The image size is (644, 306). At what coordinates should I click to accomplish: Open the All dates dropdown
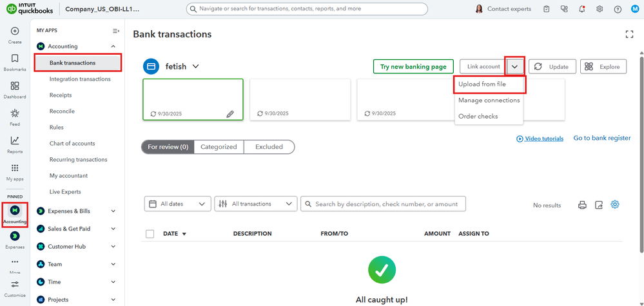pos(177,204)
